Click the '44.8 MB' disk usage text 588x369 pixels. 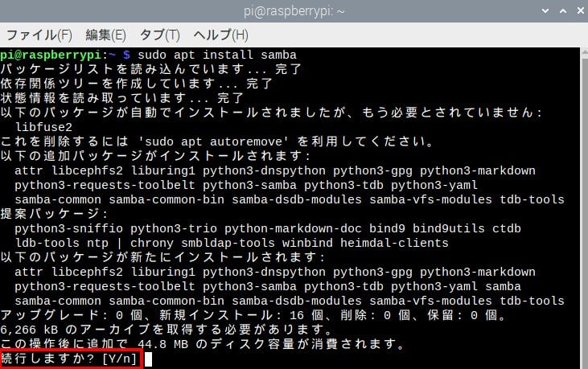click(x=162, y=344)
